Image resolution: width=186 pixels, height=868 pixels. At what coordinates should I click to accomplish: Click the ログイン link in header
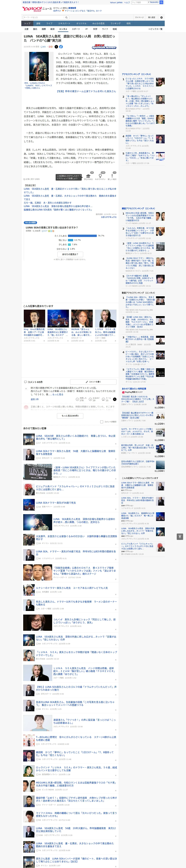pos(57,11)
